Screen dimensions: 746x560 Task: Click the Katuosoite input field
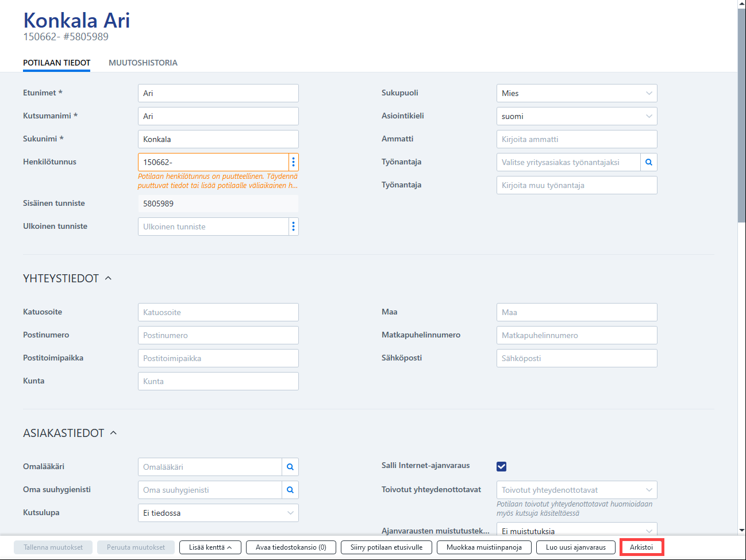click(218, 312)
